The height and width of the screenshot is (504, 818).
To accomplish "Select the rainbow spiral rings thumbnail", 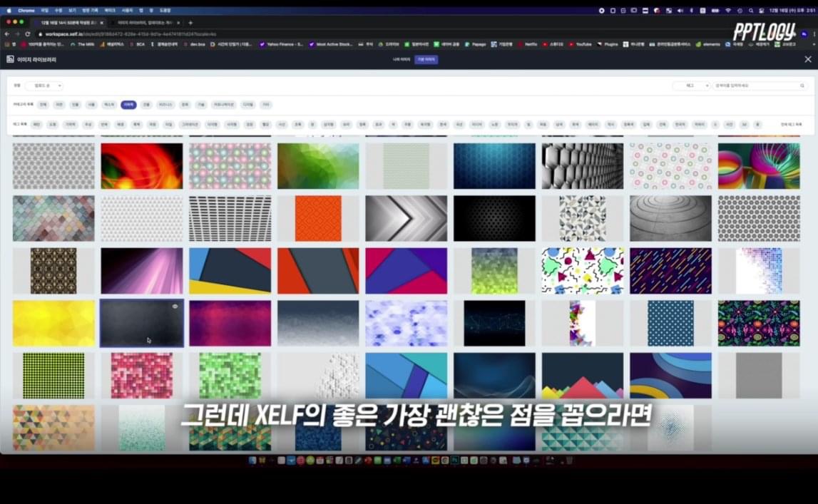I will pyautogui.click(x=759, y=166).
